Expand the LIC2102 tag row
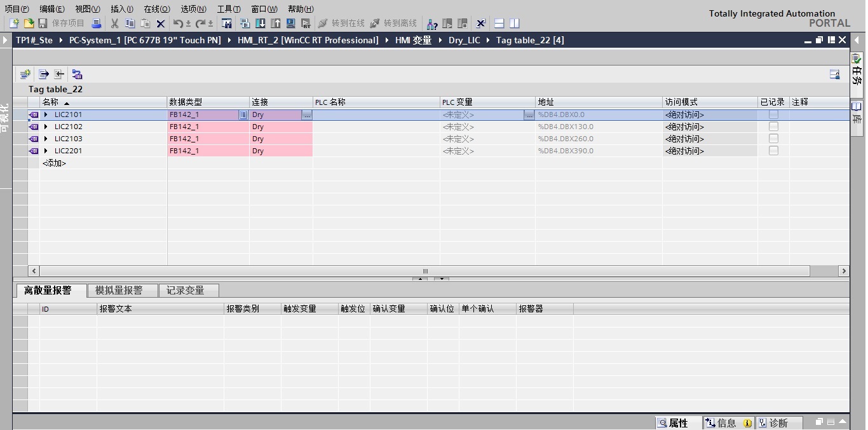The width and height of the screenshot is (868, 430). 46,127
